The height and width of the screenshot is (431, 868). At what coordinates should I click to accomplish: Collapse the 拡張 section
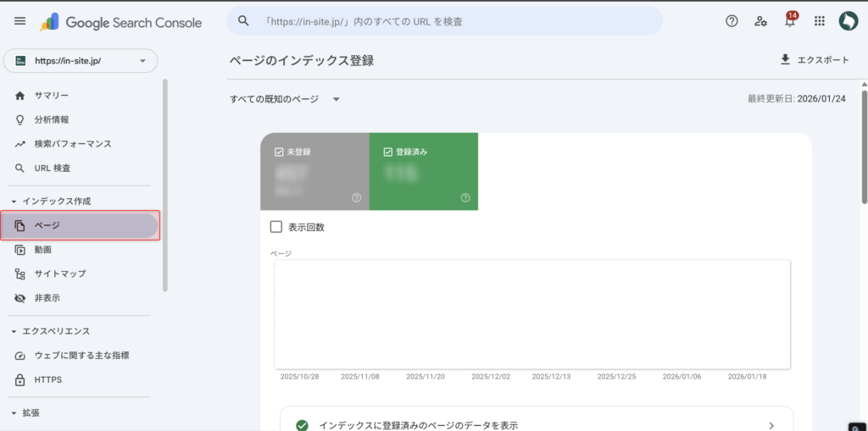14,413
